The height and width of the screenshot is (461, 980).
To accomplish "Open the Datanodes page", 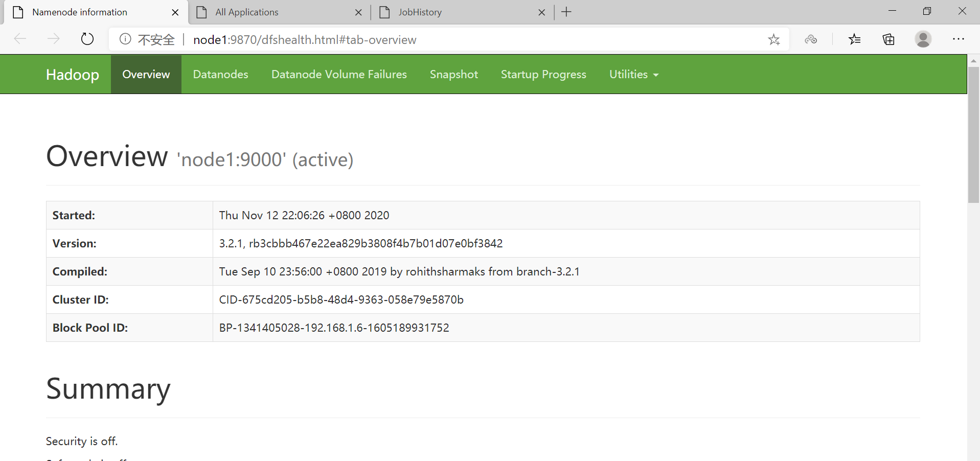I will tap(221, 75).
